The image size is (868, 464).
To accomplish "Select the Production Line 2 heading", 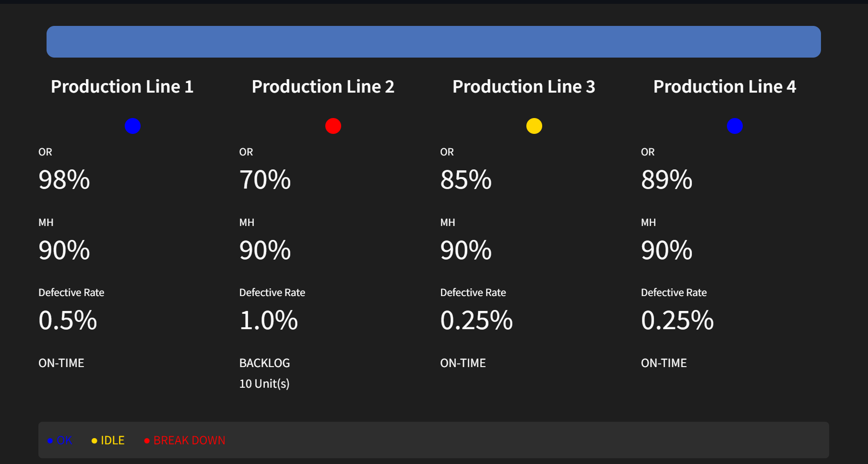I will click(x=323, y=87).
